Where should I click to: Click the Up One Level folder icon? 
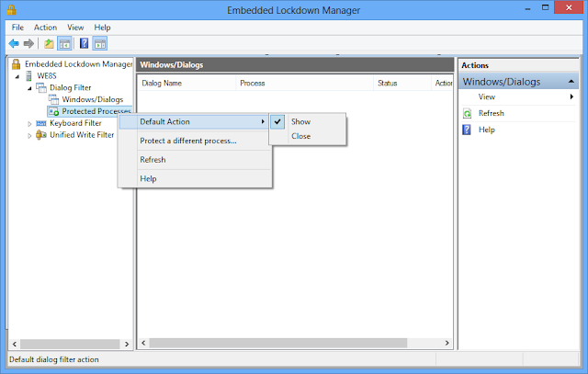(x=49, y=43)
